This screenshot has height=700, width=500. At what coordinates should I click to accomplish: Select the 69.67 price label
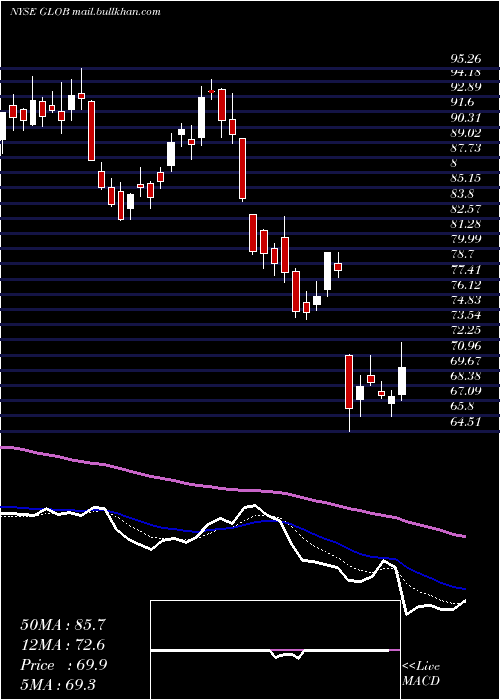coord(466,361)
